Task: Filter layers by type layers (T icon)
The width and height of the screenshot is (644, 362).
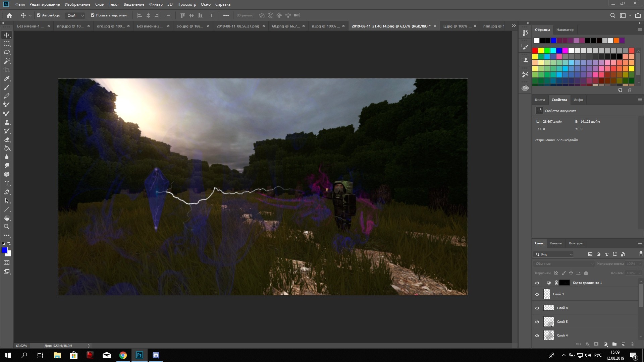Action: [606, 254]
